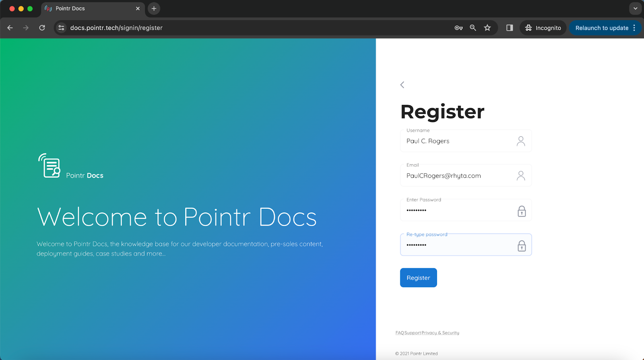The width and height of the screenshot is (644, 360).
Task: Click the Re-type password field
Action: pyautogui.click(x=466, y=245)
